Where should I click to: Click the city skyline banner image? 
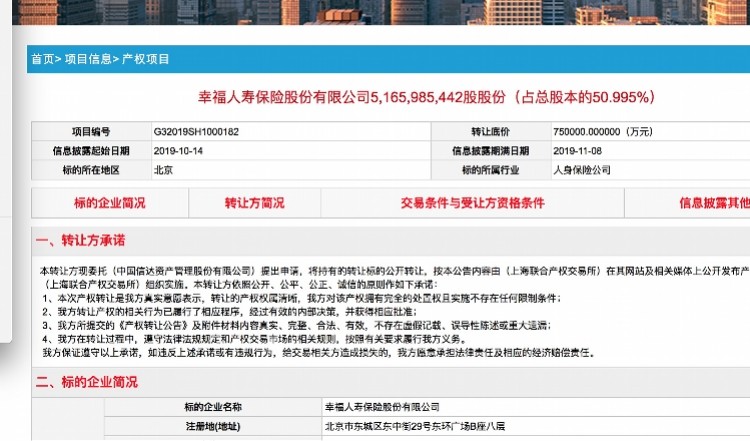381,12
